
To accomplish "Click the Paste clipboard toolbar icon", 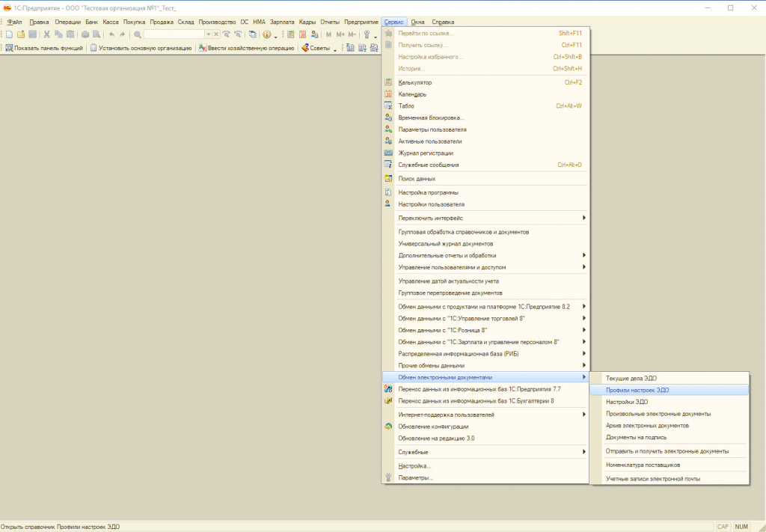I will pyautogui.click(x=70, y=34).
